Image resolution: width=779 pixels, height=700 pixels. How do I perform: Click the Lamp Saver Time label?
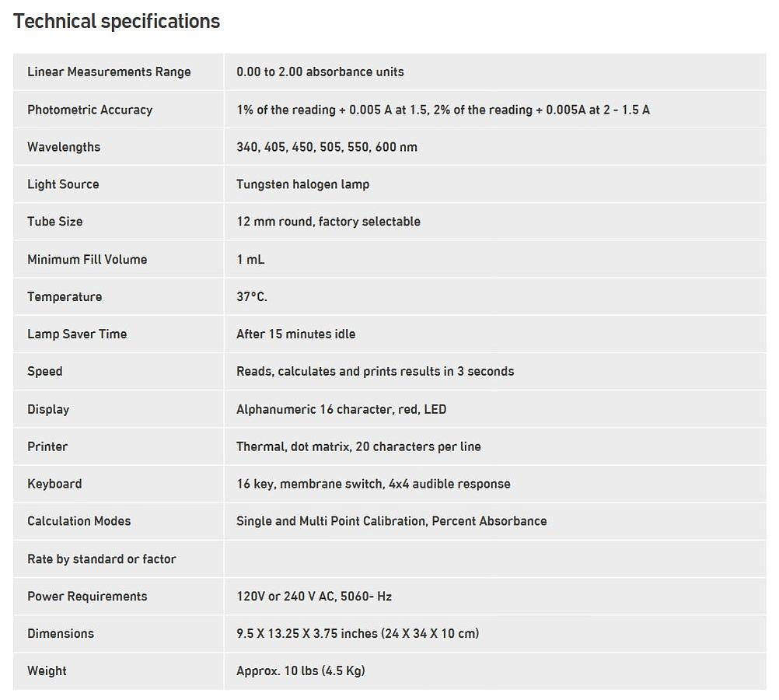tap(77, 334)
